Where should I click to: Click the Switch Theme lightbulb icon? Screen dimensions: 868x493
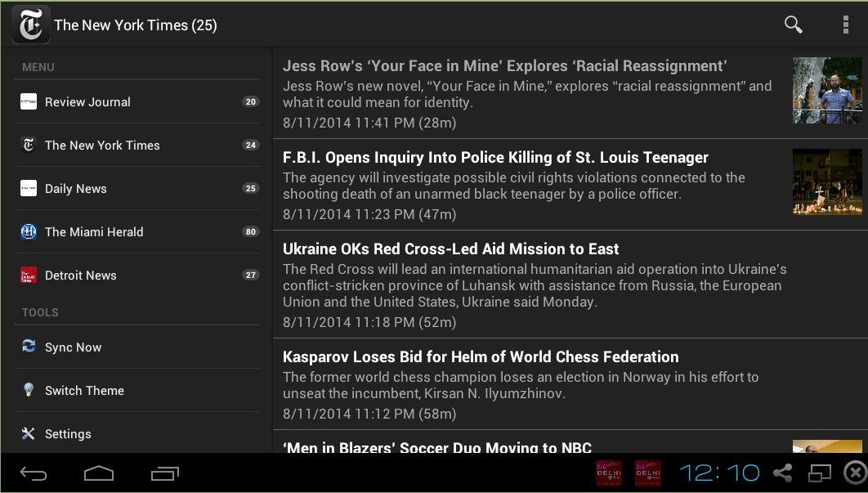click(29, 389)
